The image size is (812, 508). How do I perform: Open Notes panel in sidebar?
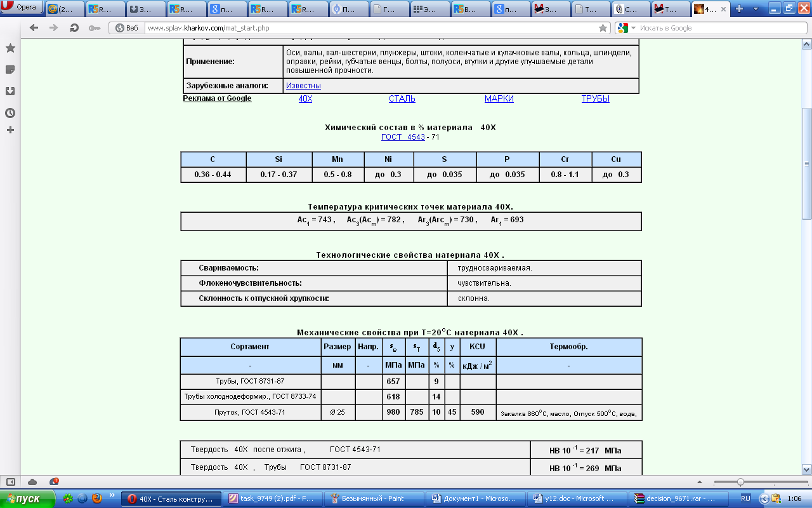pyautogui.click(x=10, y=69)
